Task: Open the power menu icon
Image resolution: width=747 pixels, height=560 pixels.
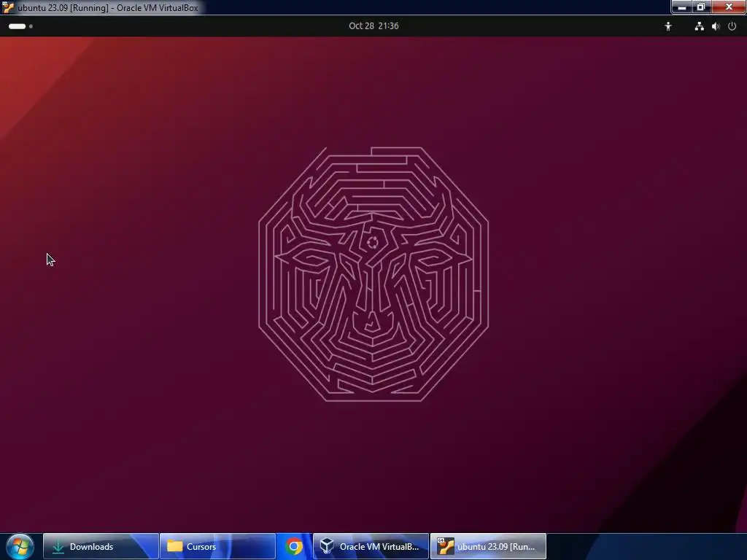Action: coord(732,26)
